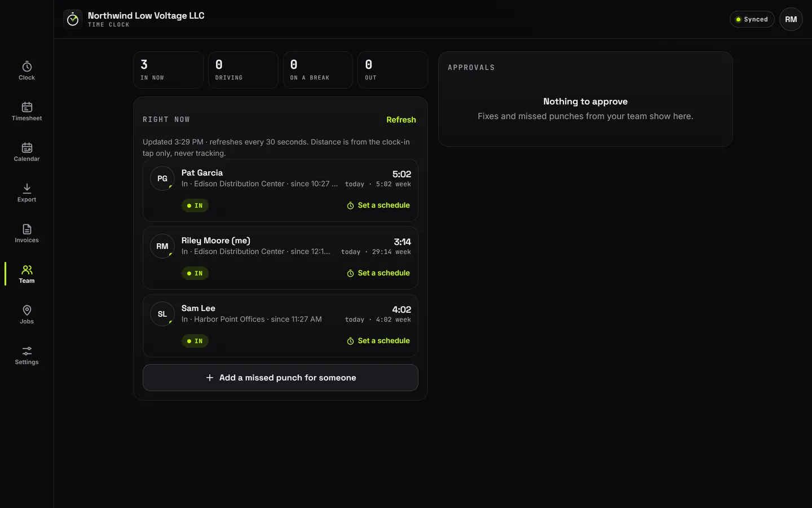Screen dimensions: 812x508
Task: Click the plus icon for missed punch
Action: (210, 378)
